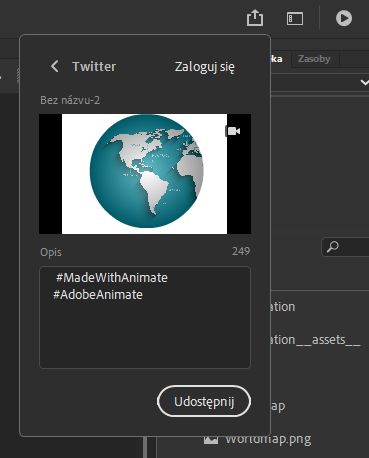
Task: Click the globe animation preview thumbnail
Action: [x=145, y=174]
